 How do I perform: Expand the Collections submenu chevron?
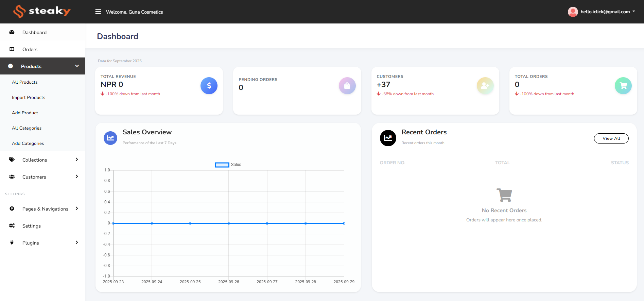pos(77,160)
